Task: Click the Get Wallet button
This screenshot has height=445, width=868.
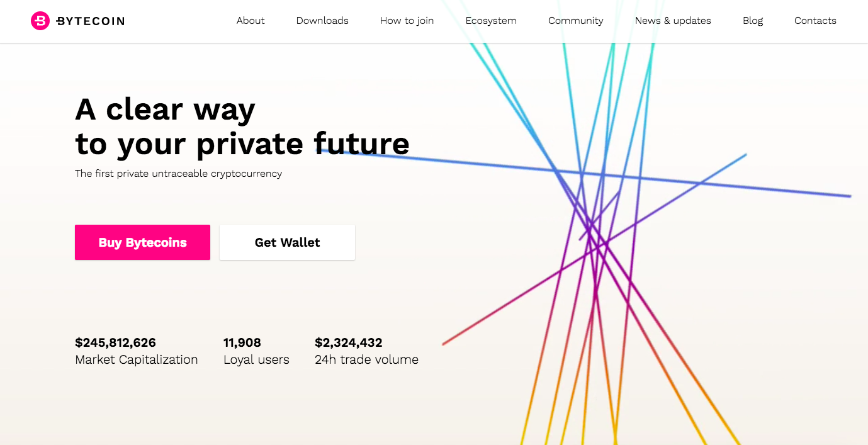Action: click(287, 242)
